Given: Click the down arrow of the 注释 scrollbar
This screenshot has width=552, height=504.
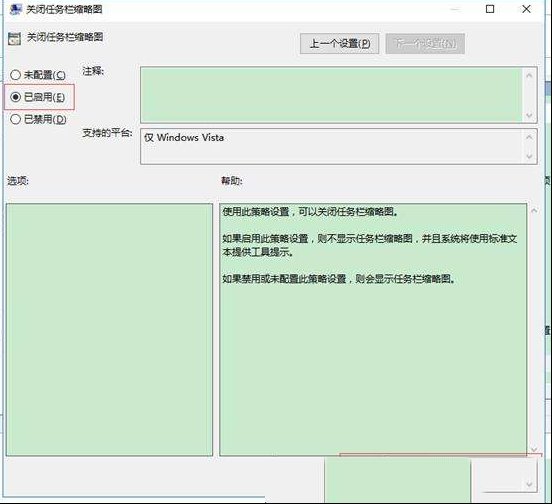Looking at the screenshot, I should pyautogui.click(x=529, y=115).
